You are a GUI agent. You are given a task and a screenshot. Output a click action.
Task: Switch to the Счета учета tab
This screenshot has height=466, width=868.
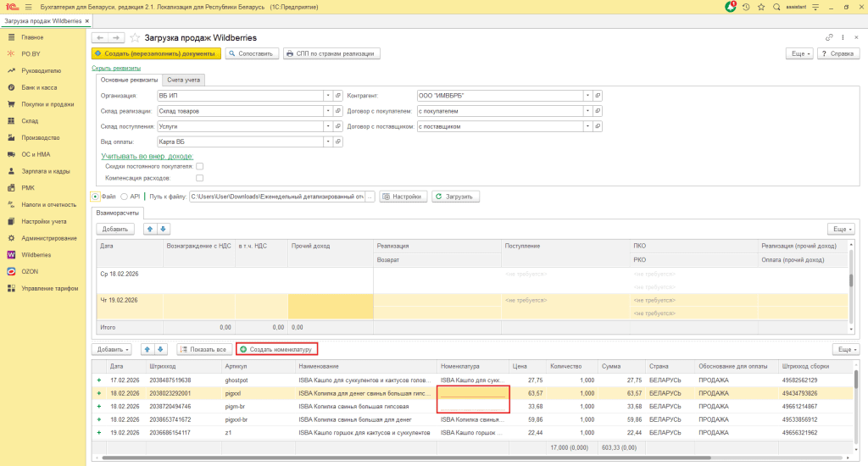pyautogui.click(x=184, y=80)
